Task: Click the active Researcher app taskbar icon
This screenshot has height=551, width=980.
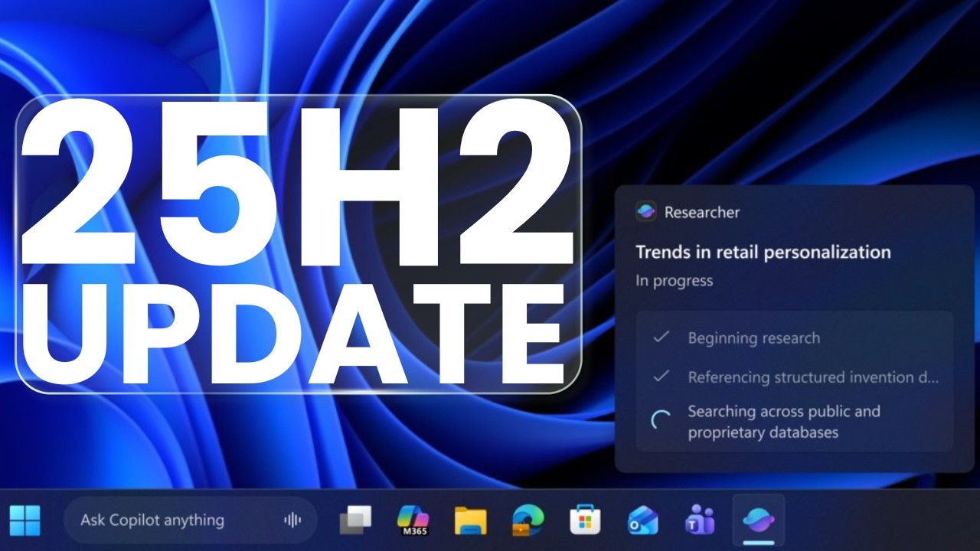Action: click(758, 520)
